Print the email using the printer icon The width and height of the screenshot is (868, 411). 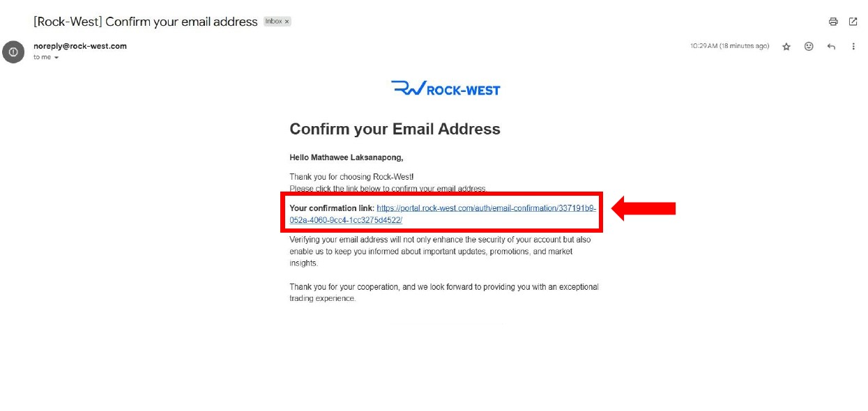(x=833, y=22)
